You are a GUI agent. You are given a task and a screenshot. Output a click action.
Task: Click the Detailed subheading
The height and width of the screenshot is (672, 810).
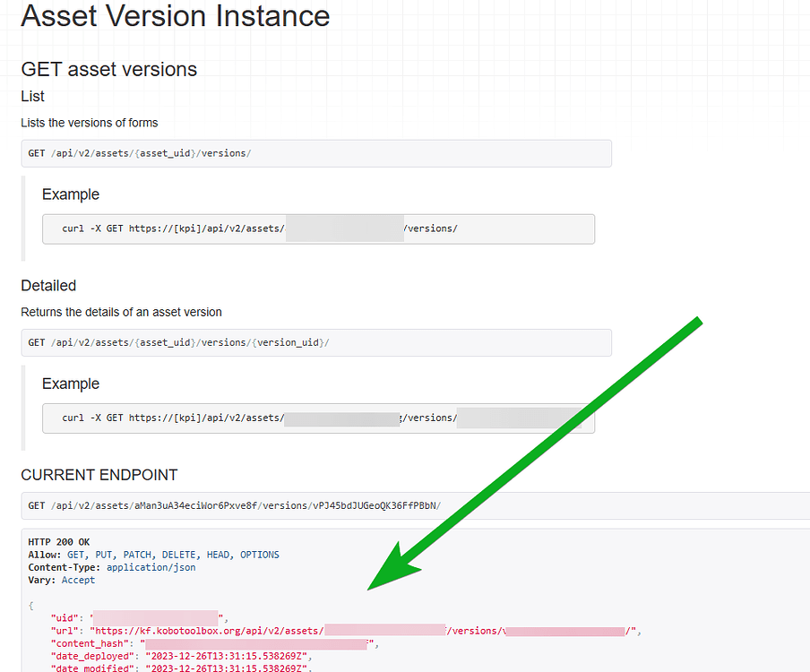(48, 285)
